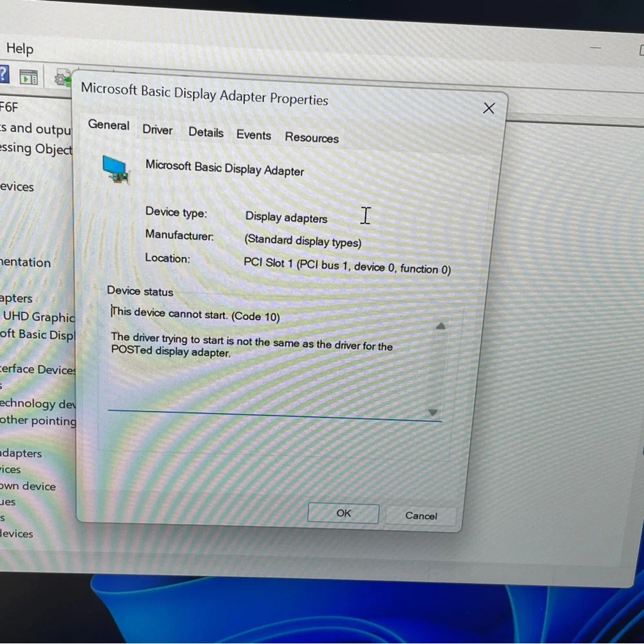Switch to the General tab
644x644 pixels.
108,124
